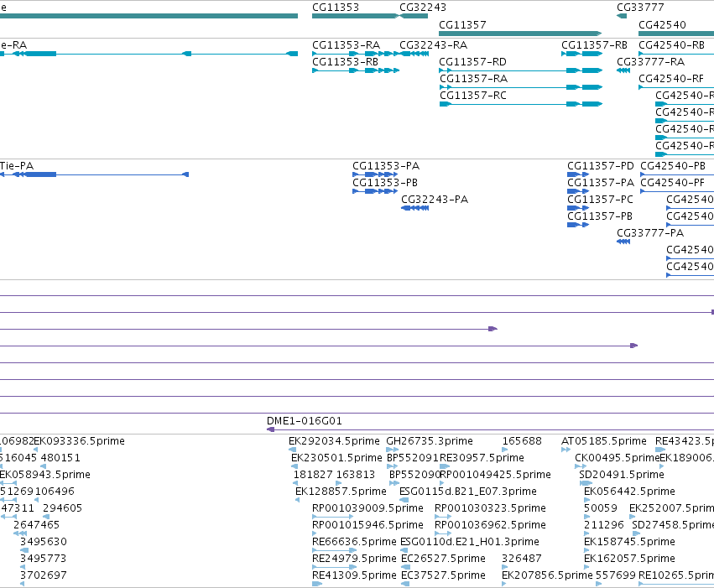Click EST 294605
The image size is (714, 588).
point(62,508)
